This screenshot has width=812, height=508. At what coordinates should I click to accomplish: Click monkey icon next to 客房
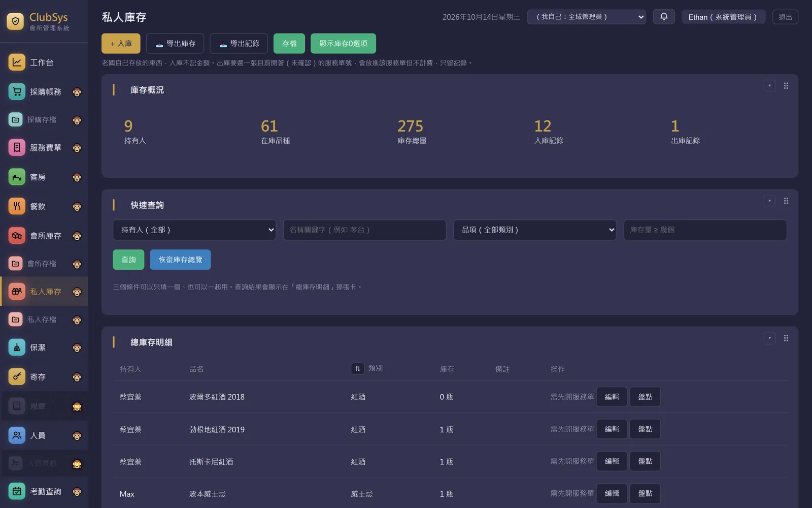pos(77,178)
